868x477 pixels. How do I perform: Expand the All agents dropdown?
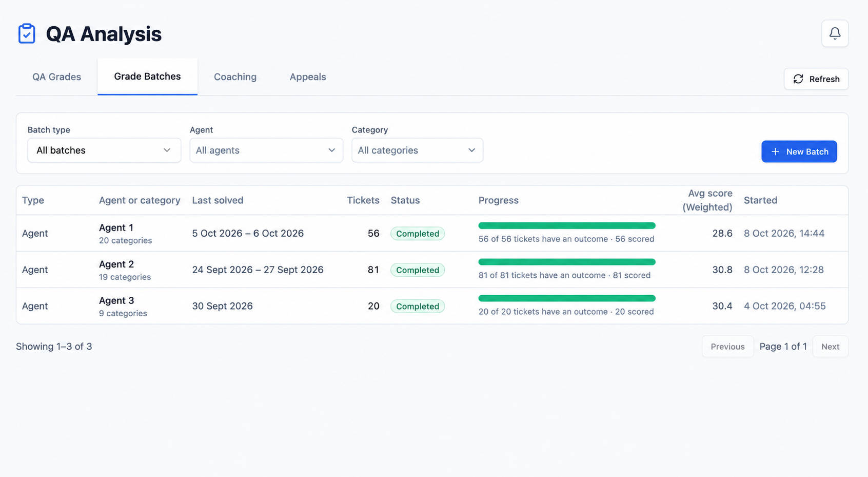click(266, 150)
